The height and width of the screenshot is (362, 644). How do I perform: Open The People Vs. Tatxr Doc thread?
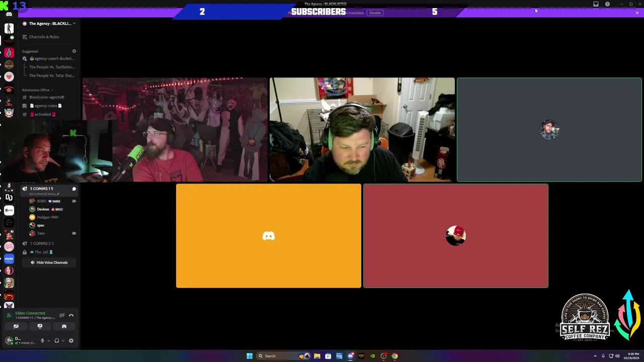[x=52, y=75]
